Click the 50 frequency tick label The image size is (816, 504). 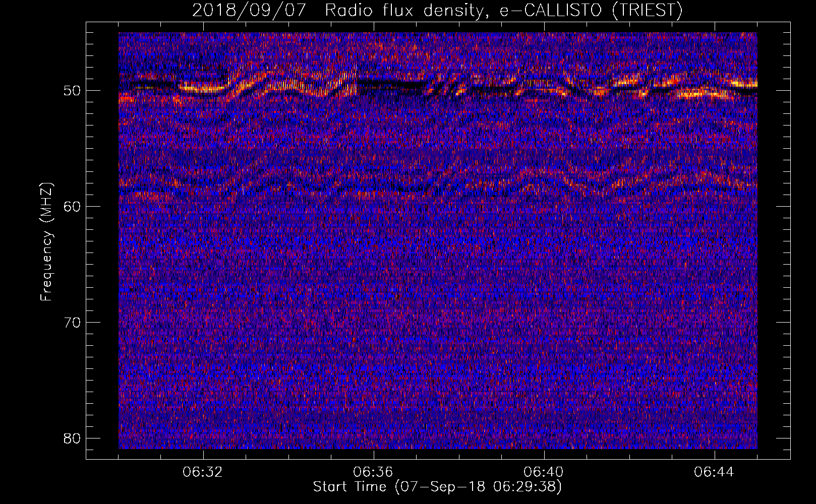click(x=73, y=91)
